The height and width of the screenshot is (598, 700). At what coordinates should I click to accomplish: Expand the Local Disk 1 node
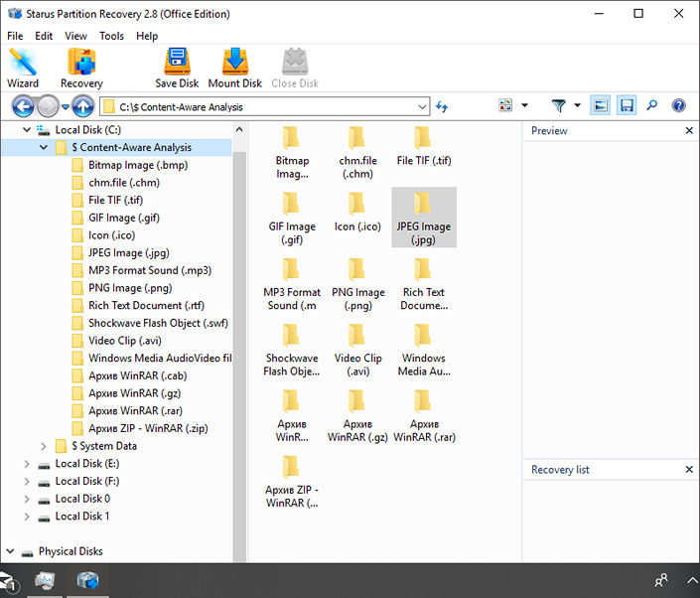[27, 517]
